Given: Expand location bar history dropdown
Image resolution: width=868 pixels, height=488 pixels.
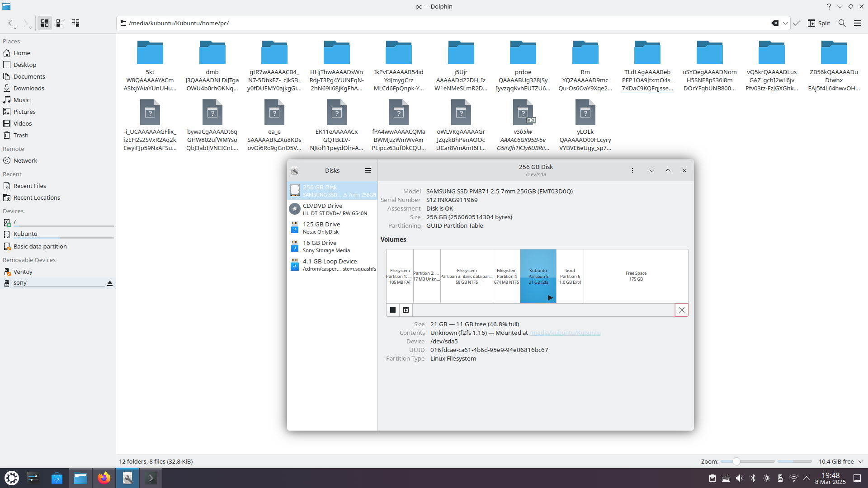Looking at the screenshot, I should [785, 23].
